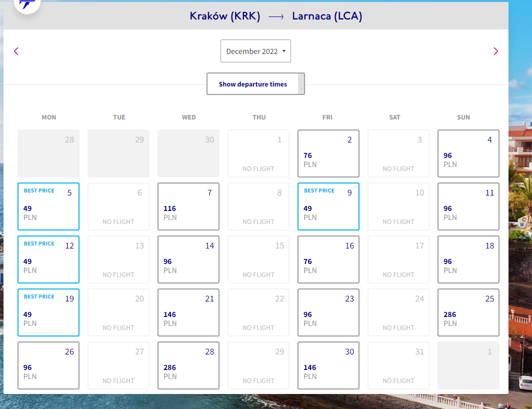Click the airline plane logo icon
This screenshot has width=532, height=409.
(27, 4)
